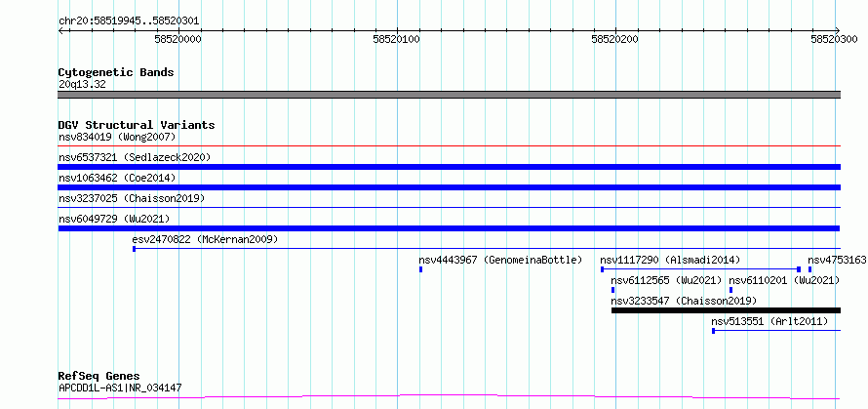
Task: Click the nsv1117290 variant line feature
Action: (x=701, y=269)
